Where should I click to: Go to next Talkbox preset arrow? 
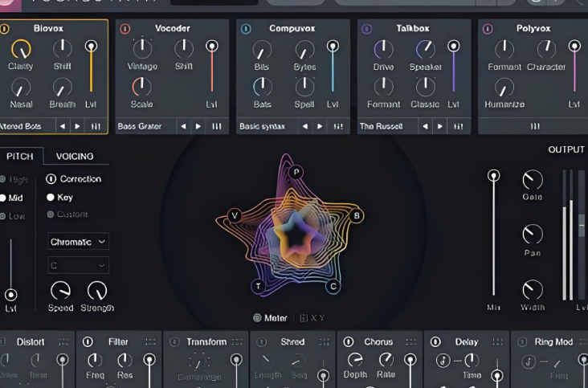(x=440, y=126)
